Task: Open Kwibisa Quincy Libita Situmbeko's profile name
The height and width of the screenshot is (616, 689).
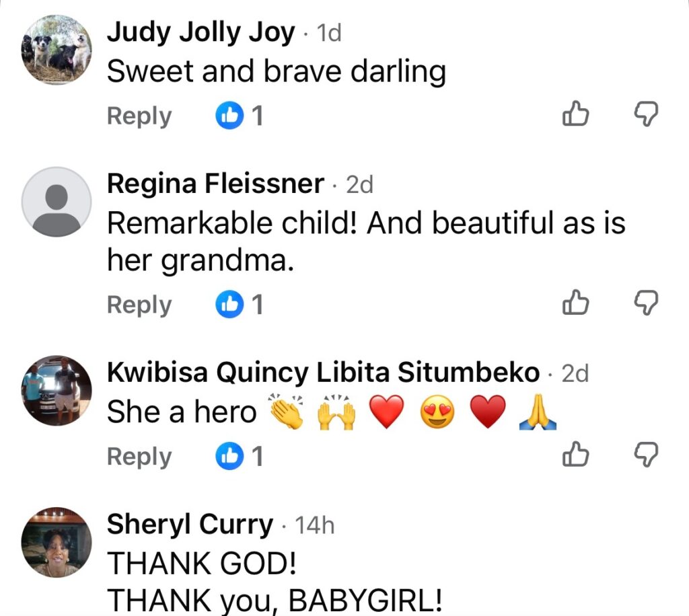Action: [324, 373]
